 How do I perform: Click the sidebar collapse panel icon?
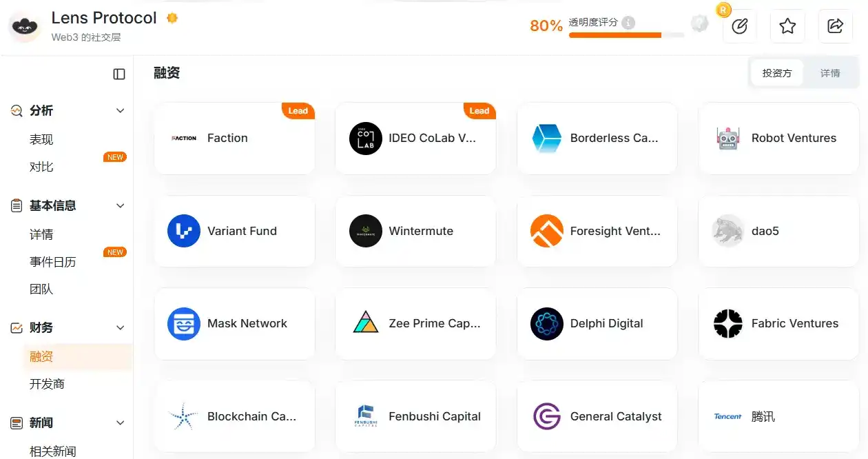pyautogui.click(x=118, y=74)
